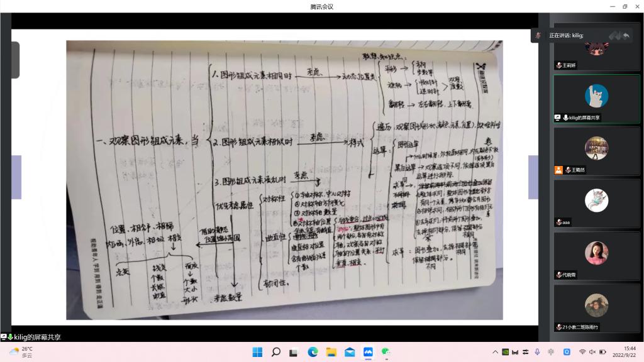Collapse the left side handle of shared screen
The height and width of the screenshot is (362, 644).
click(x=15, y=60)
